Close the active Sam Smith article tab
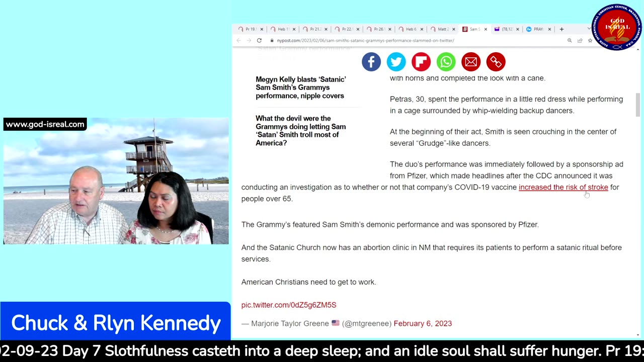 click(486, 29)
